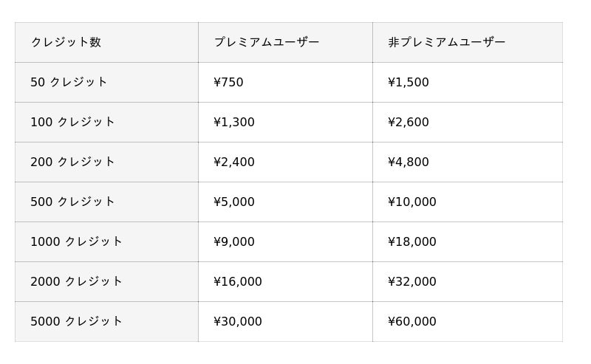Click the プレミアムユーザー column header

[x=267, y=42]
